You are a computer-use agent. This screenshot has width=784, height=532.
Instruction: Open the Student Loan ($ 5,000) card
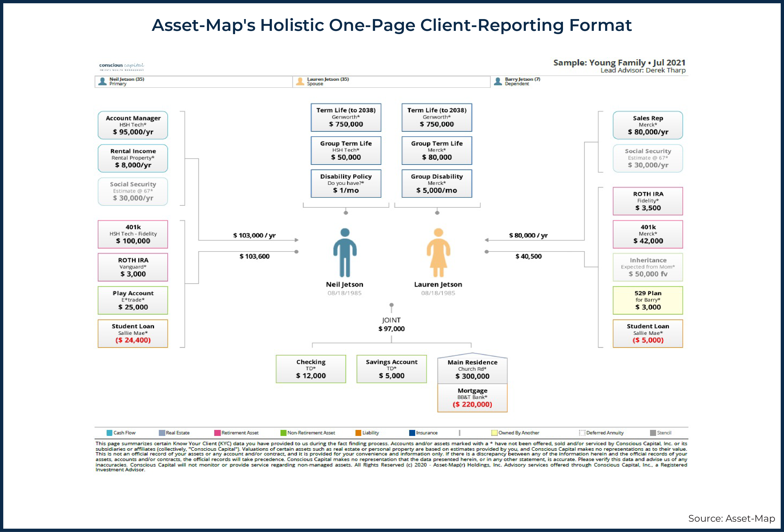[x=648, y=333]
